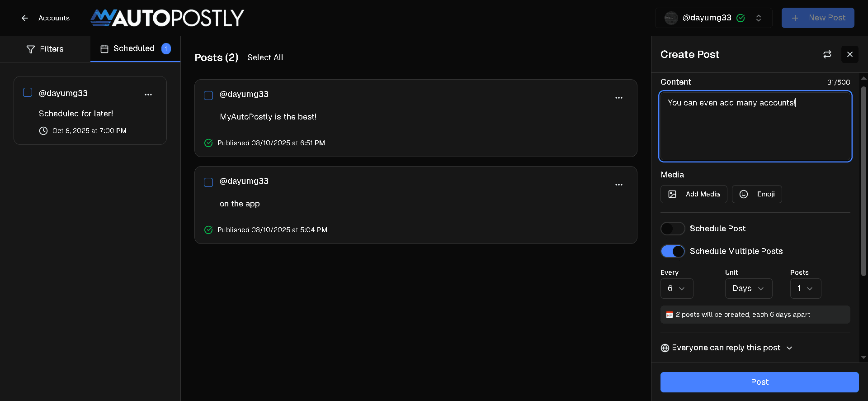Click the clock icon on the scheduled post
Image resolution: width=868 pixels, height=401 pixels.
(43, 131)
